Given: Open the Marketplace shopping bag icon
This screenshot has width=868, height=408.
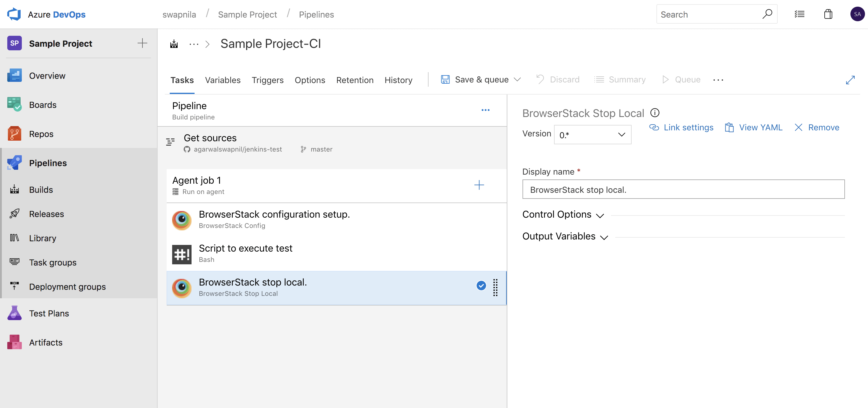Looking at the screenshot, I should (x=828, y=14).
